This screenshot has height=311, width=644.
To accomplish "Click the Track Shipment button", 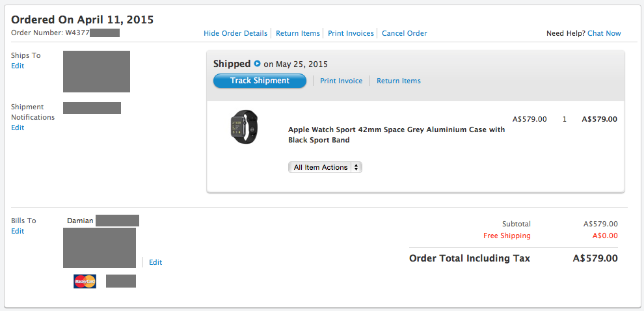I will (260, 81).
